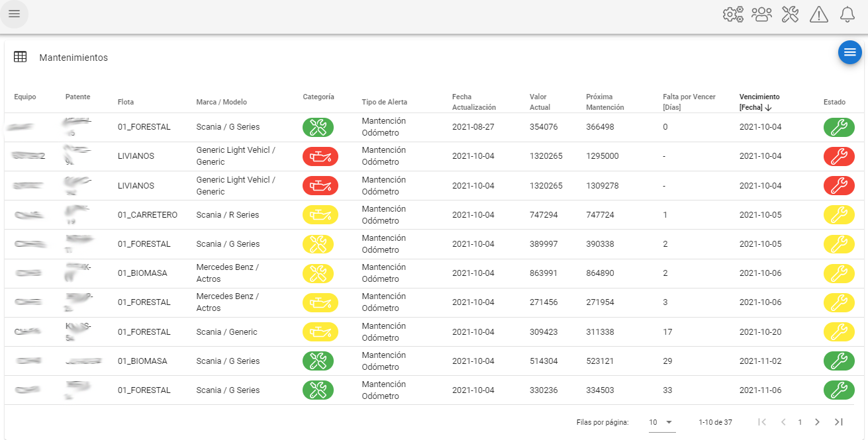Viewport: 868px width, 440px height.
Task: Sort by Vencimiento [Fecha] column header
Action: coord(759,102)
